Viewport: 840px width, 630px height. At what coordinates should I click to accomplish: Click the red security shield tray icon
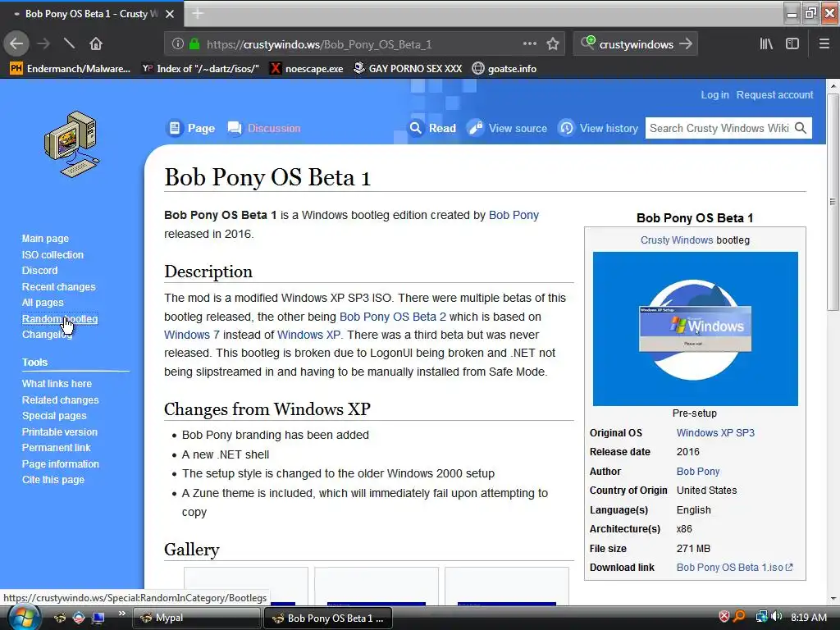[x=724, y=617]
